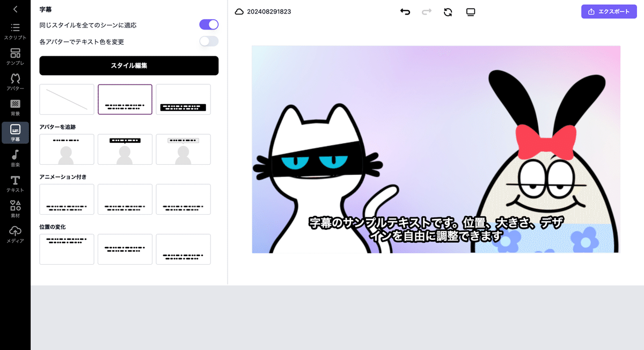Image resolution: width=644 pixels, height=350 pixels.
Task: Go back using the left chevron arrow
Action: [15, 9]
